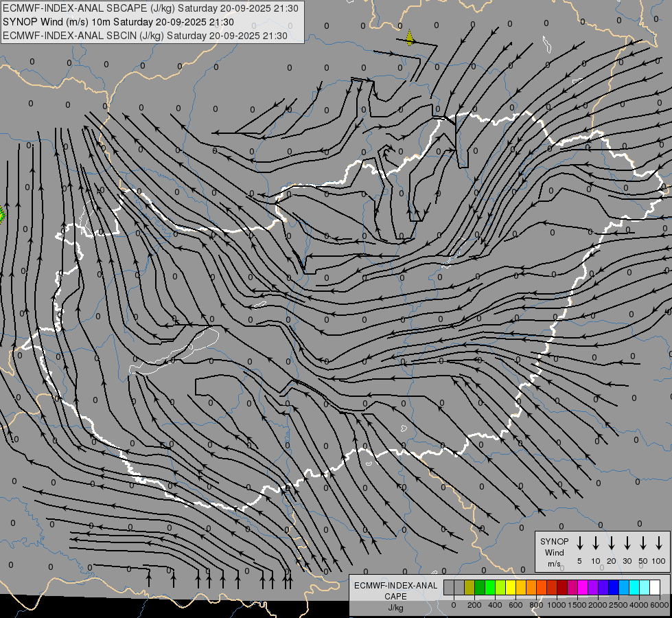Click the 0 tick label under CAPE scale
Viewport: 672px width, 618px height.
[x=454, y=605]
